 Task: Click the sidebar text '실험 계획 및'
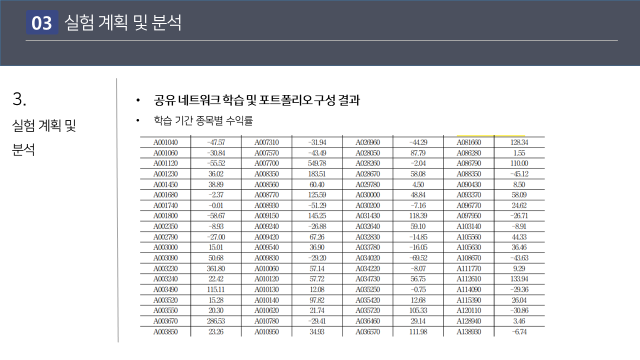point(44,125)
